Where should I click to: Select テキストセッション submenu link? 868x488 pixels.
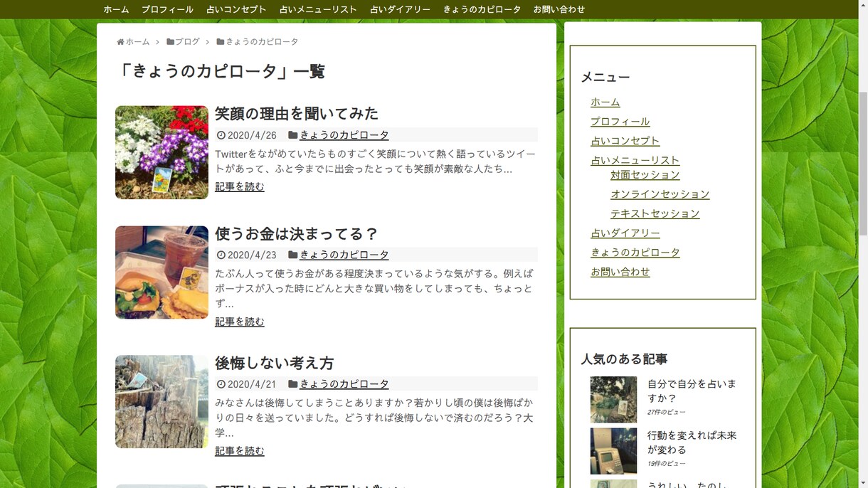point(655,213)
